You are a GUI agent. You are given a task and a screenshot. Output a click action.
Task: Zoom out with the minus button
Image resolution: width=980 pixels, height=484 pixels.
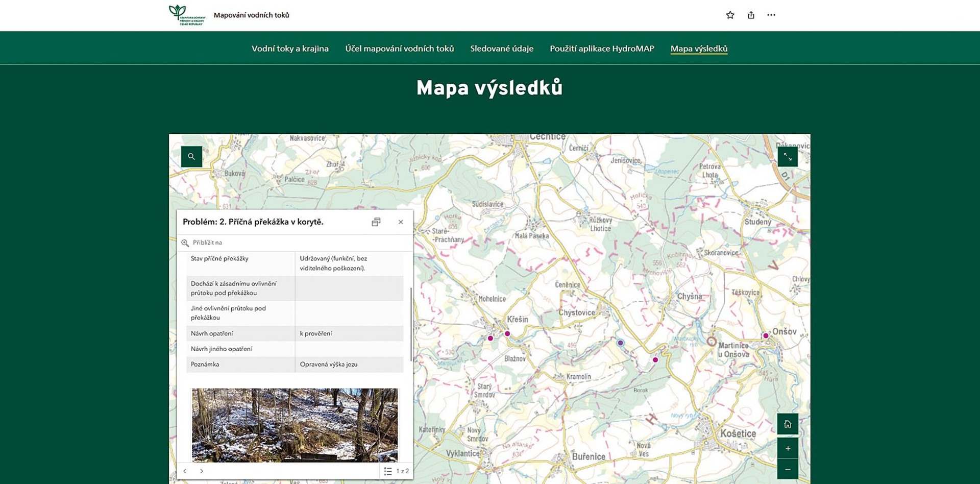(x=788, y=469)
